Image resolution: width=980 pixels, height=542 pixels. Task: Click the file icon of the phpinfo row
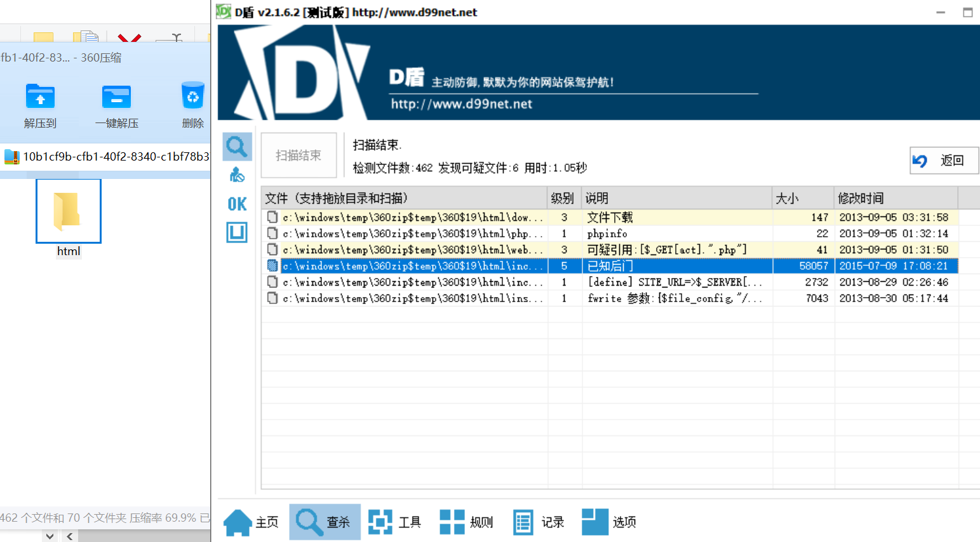coord(272,233)
